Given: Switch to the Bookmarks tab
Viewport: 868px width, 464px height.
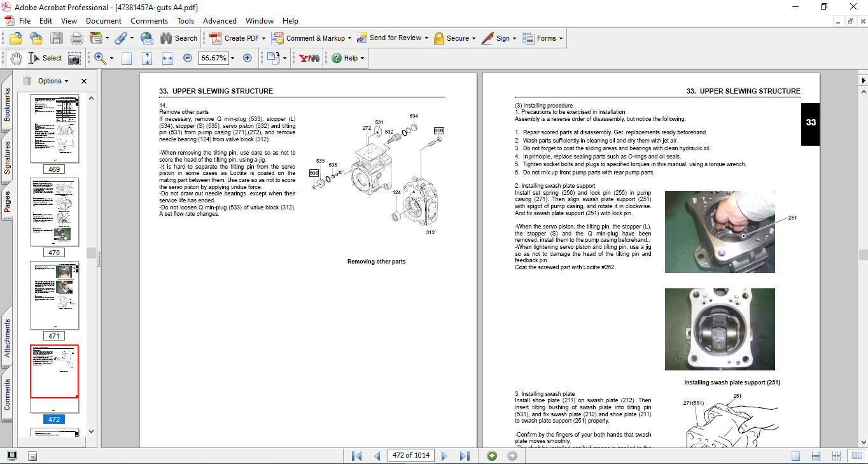Looking at the screenshot, I should 8,105.
